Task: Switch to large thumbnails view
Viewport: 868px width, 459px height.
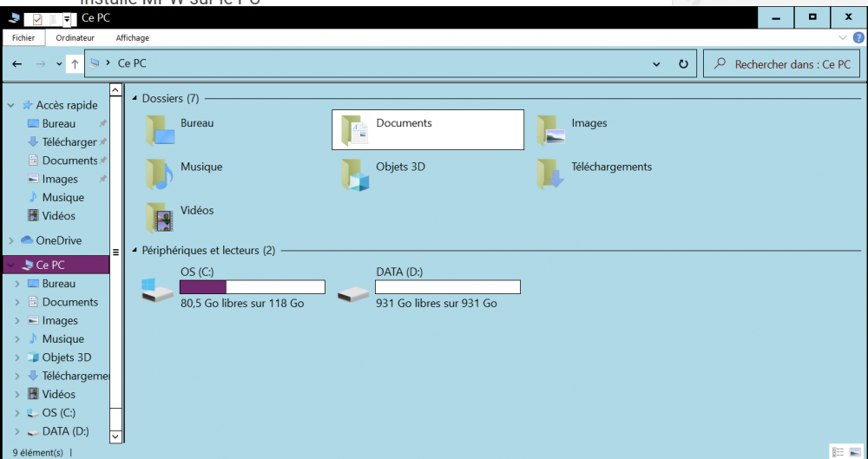Action: tap(855, 452)
